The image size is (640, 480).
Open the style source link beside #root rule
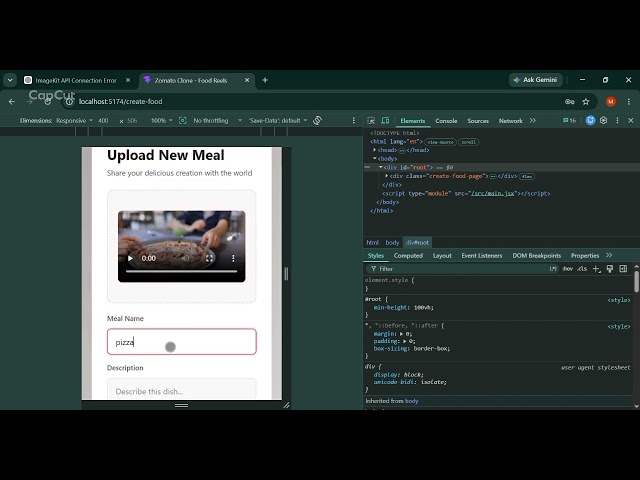point(619,300)
